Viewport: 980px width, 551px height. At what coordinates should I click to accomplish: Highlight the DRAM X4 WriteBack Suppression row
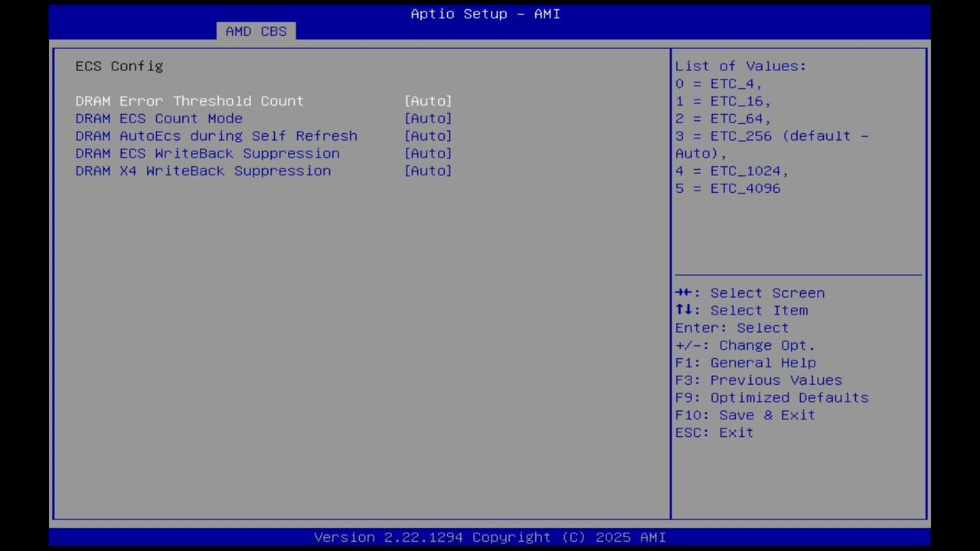click(x=203, y=171)
